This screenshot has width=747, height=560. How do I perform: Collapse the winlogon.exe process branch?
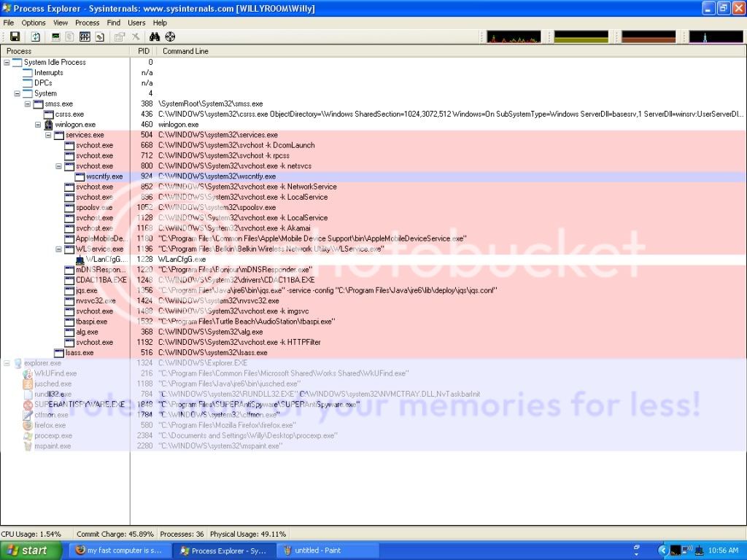[39, 125]
